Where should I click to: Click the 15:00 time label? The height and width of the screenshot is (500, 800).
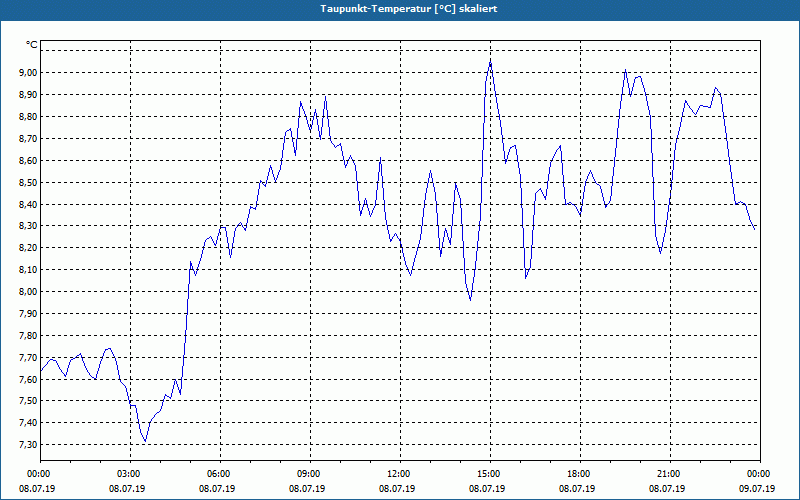pos(490,474)
